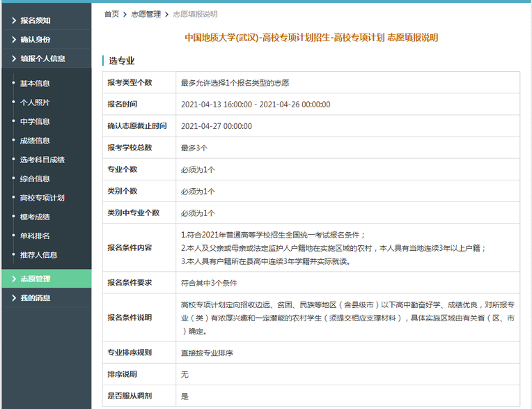Click the 志愿管理 chevron in sidebar
This screenshot has width=532, height=409.
14,279
